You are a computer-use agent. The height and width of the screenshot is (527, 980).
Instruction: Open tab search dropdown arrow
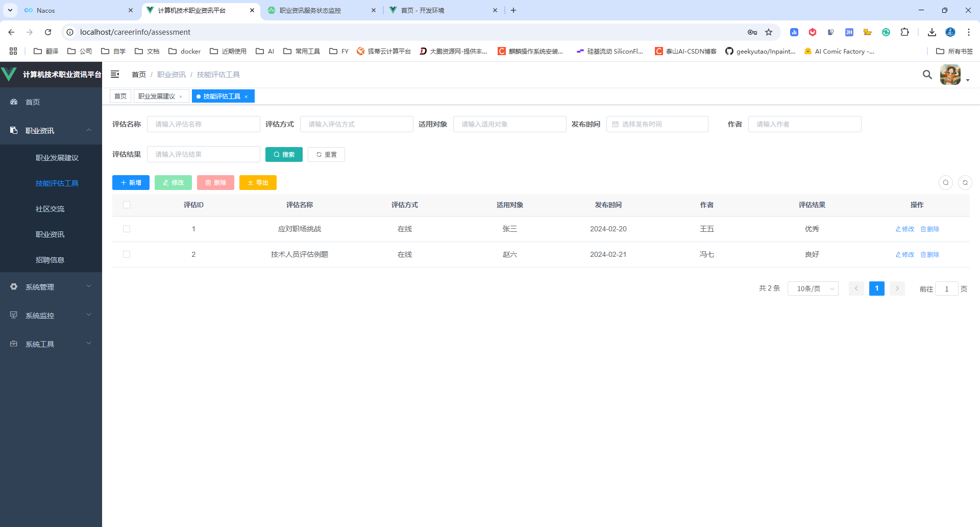(10, 10)
